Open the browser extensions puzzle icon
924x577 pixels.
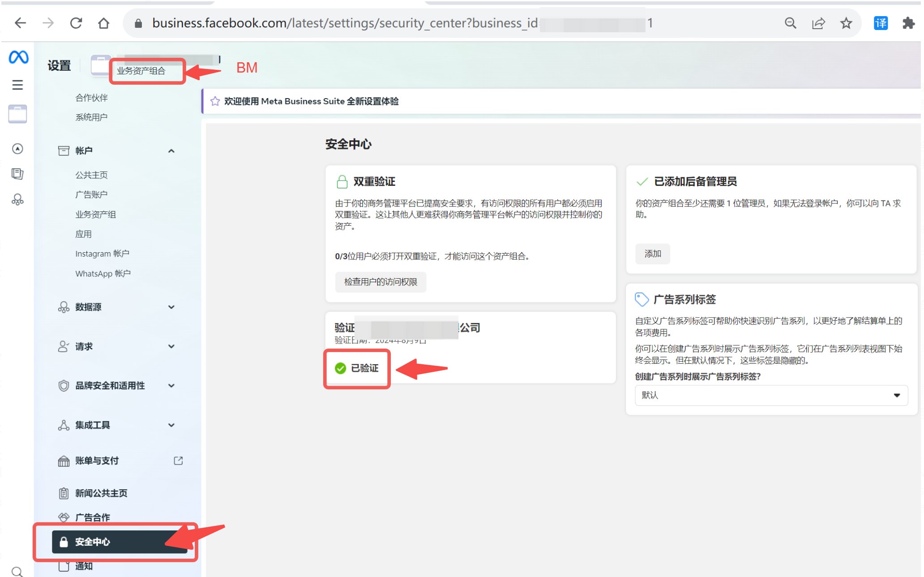point(908,23)
